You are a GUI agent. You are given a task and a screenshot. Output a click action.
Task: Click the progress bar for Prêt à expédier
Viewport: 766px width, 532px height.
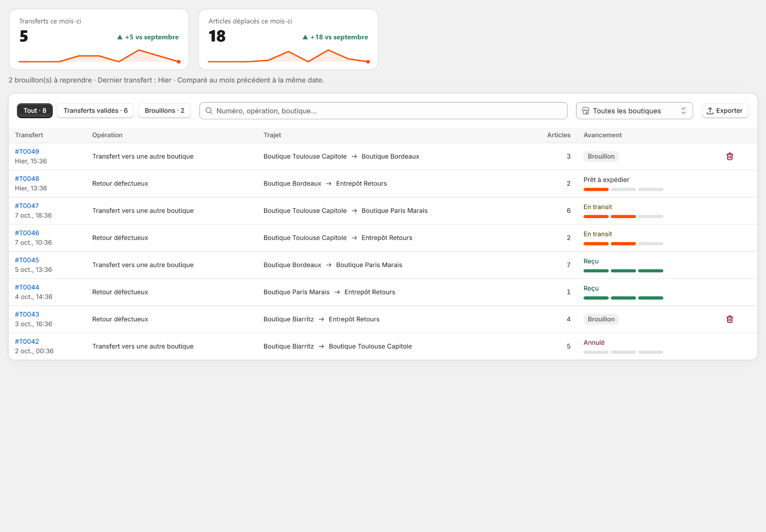pyautogui.click(x=623, y=190)
